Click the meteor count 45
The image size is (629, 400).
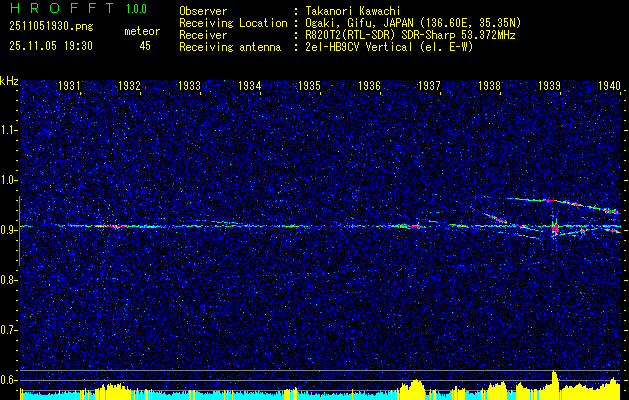[x=145, y=46]
